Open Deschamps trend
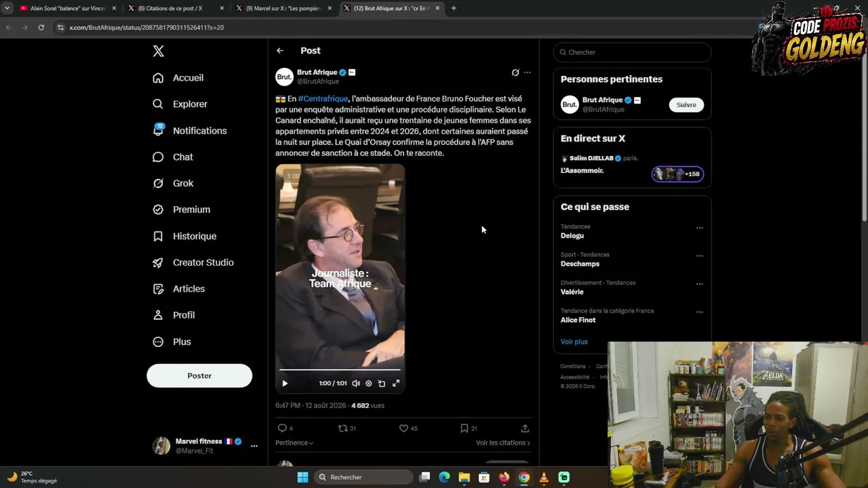This screenshot has width=868, height=488. [x=580, y=264]
